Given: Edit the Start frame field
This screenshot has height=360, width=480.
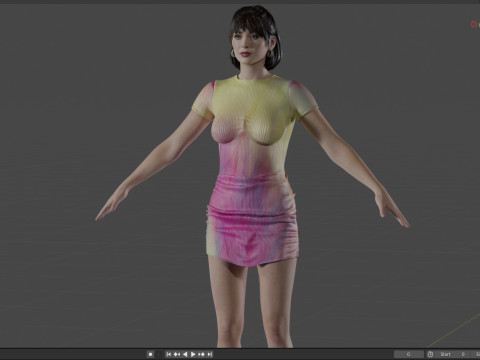Looking at the screenshot, I should (453, 354).
